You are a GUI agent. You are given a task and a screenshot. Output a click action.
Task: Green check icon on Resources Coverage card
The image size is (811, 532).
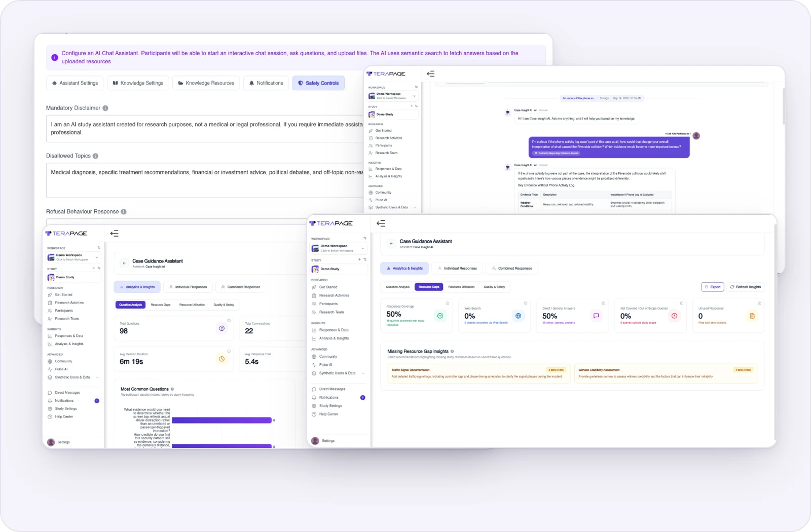[440, 316]
